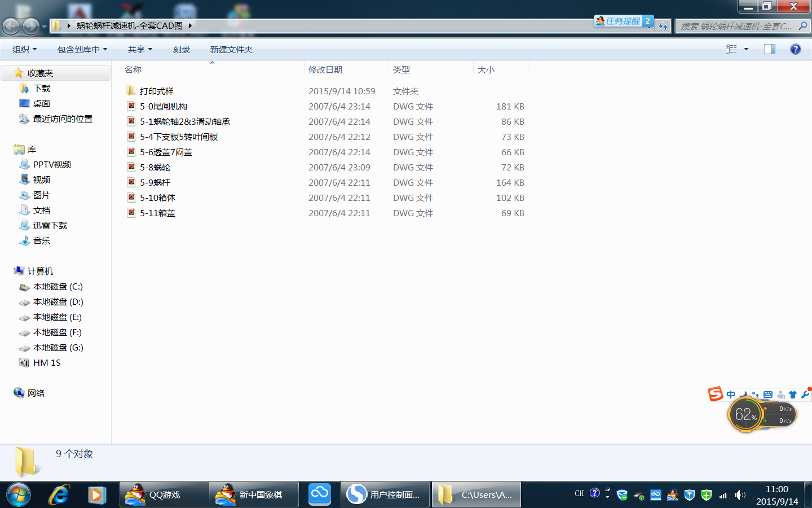Click the Explorer Forward arrow button
The height and width of the screenshot is (508, 812).
[30, 26]
